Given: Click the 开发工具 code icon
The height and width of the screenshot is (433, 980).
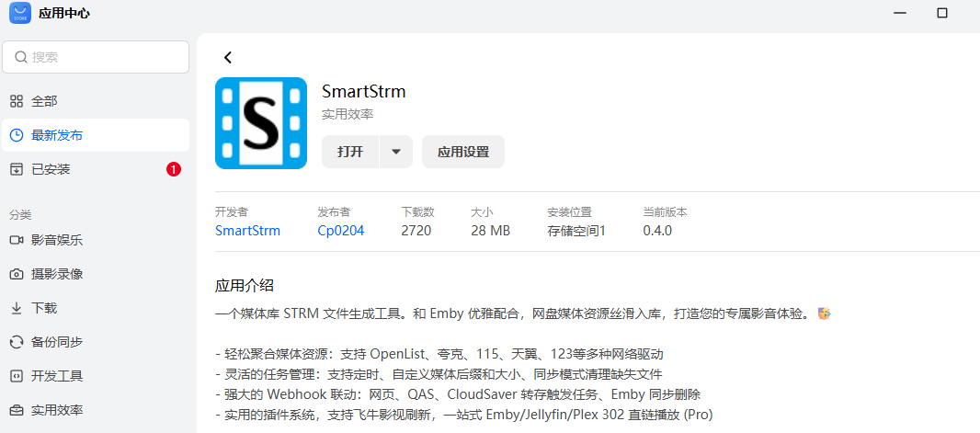Looking at the screenshot, I should click(x=17, y=376).
